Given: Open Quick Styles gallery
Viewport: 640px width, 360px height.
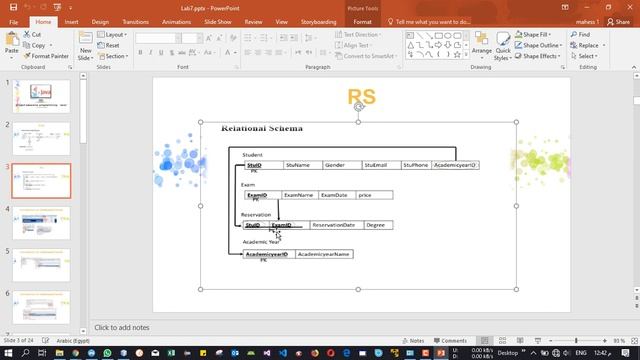Looking at the screenshot, I should pyautogui.click(x=502, y=46).
